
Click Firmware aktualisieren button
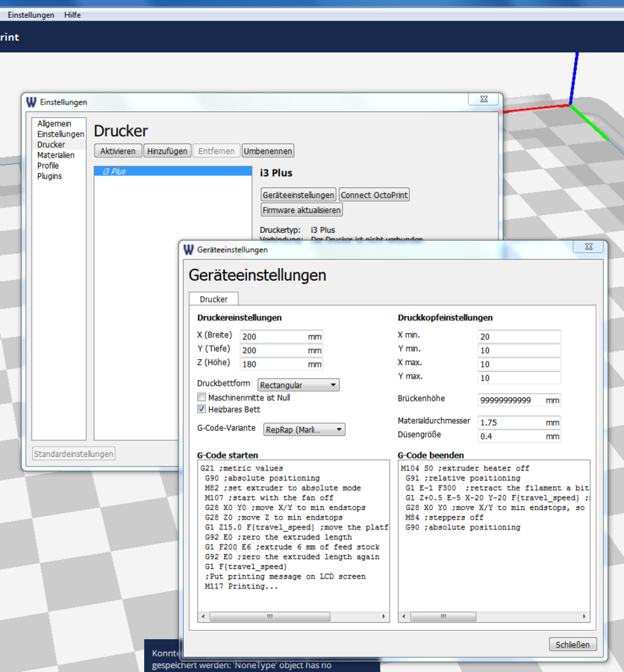(302, 211)
